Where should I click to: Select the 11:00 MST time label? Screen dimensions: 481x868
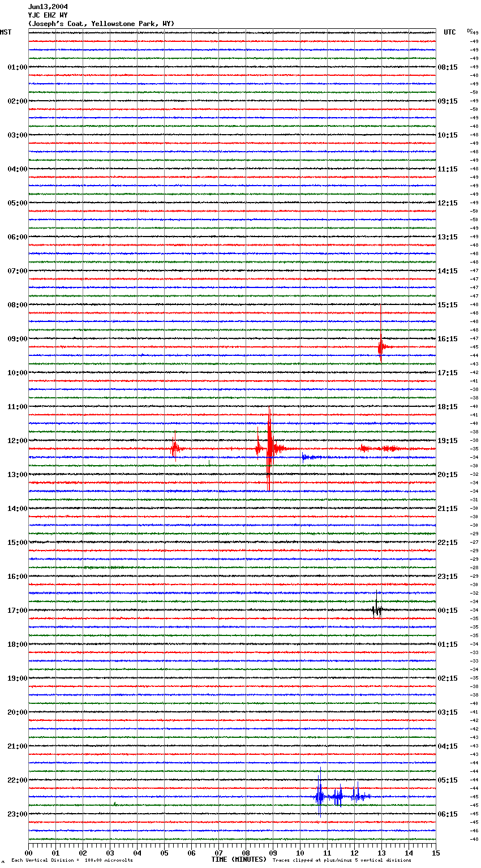[x=18, y=407]
